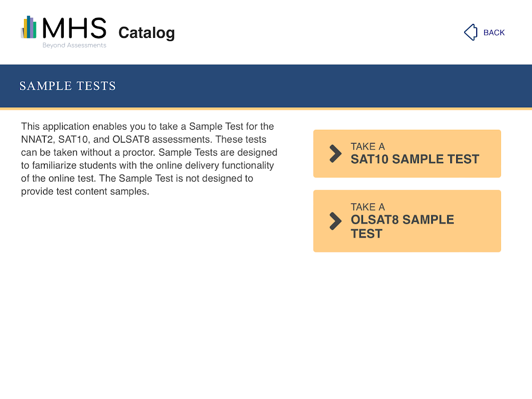Click the MHS colored bars logo icon
Viewport: 532px width, 399px height.
[x=29, y=27]
